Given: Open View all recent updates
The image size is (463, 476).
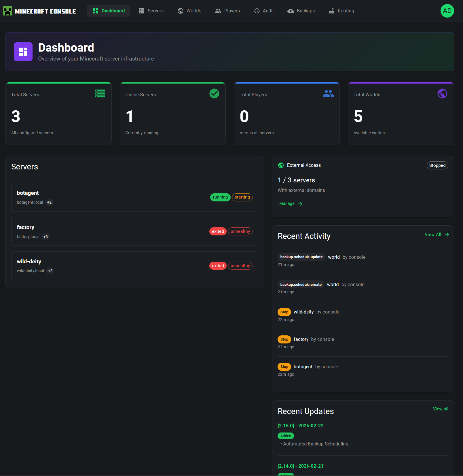Looking at the screenshot, I should click(x=441, y=409).
